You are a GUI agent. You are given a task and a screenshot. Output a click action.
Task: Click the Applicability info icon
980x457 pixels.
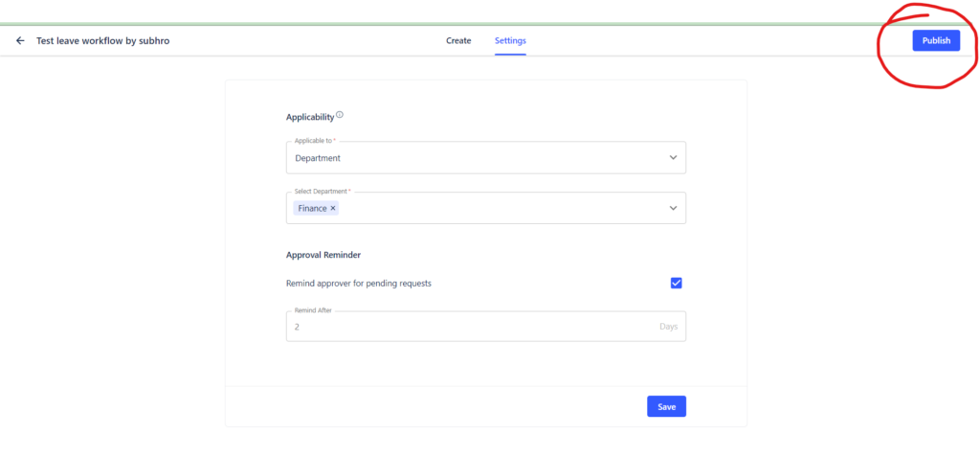pyautogui.click(x=340, y=115)
